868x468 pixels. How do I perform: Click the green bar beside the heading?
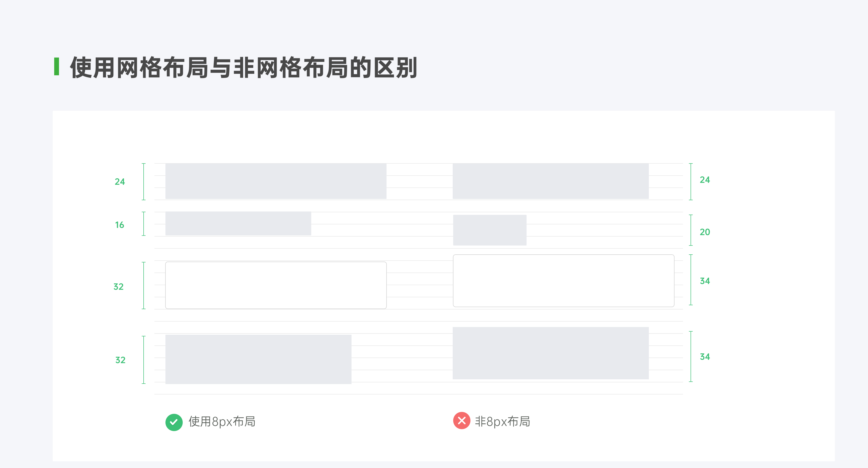[x=57, y=66]
